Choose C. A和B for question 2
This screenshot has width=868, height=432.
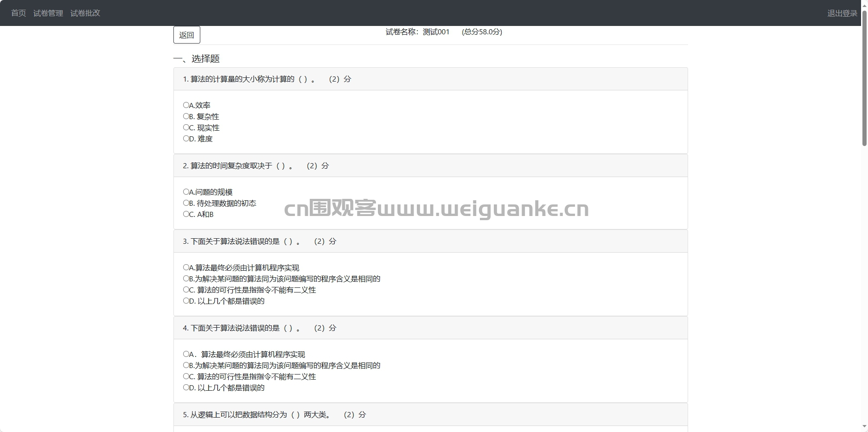[x=186, y=214]
